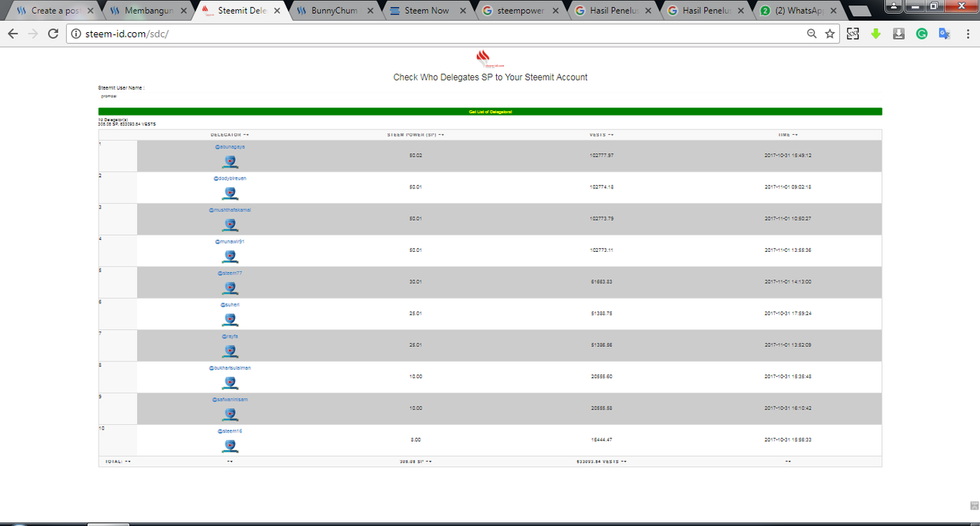The width and height of the screenshot is (980, 526).
Task: Click the avatar badge under @munawir91
Action: click(x=230, y=256)
